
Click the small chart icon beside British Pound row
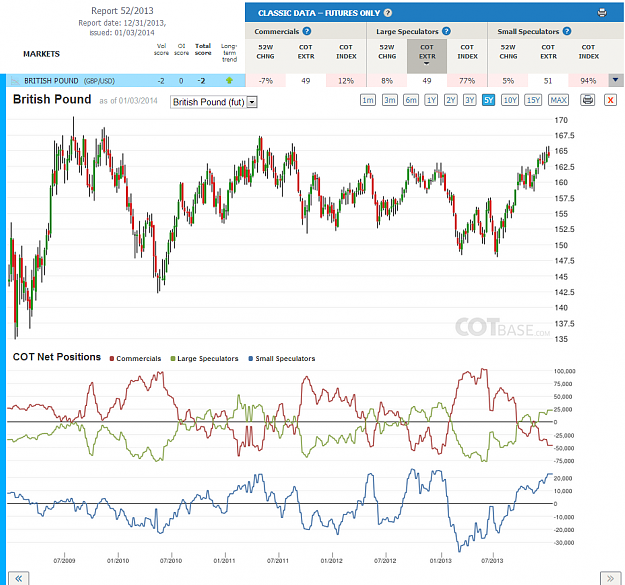15,81
